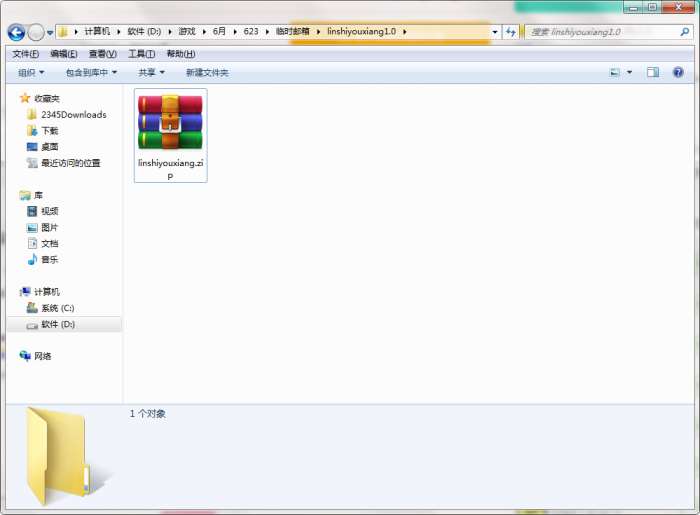Select the 6月 breadcrumb segment
This screenshot has height=515, width=700.
pyautogui.click(x=219, y=31)
